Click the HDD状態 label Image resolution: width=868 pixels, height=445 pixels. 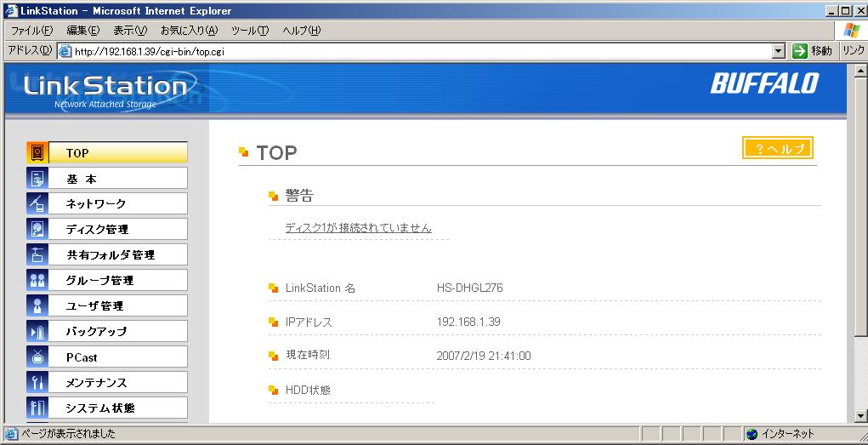[x=308, y=390]
